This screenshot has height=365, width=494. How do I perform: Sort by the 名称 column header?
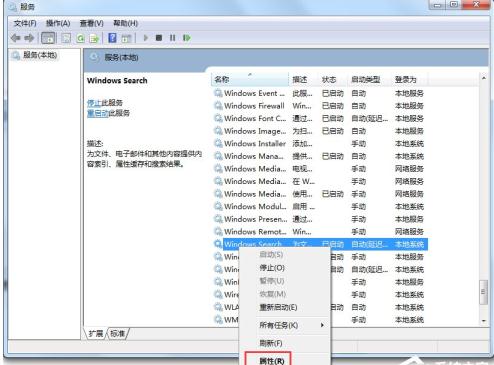point(250,79)
